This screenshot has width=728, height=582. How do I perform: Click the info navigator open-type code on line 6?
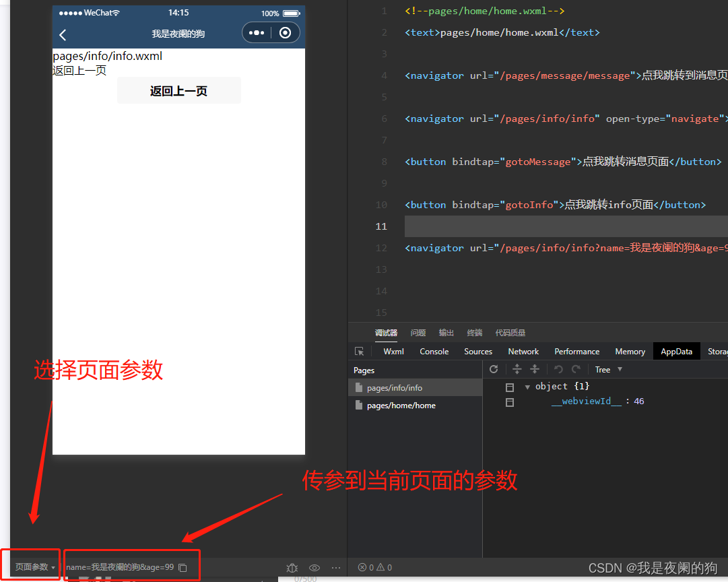[566, 119]
